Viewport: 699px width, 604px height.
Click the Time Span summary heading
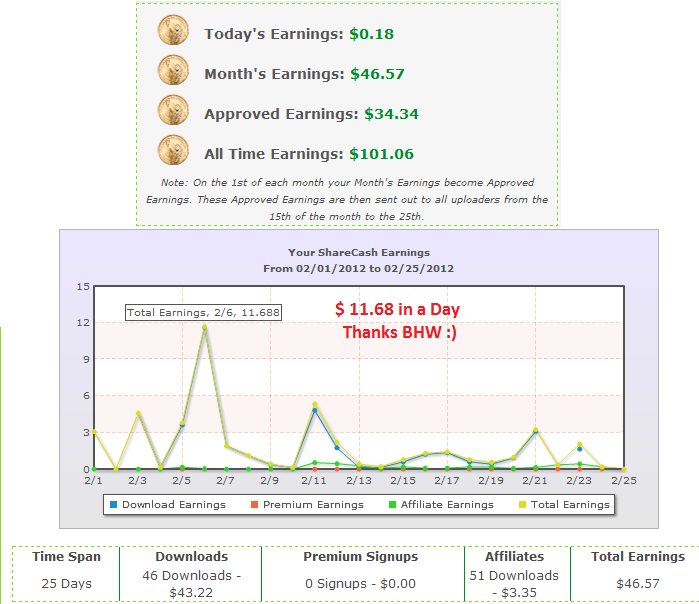coord(66,556)
